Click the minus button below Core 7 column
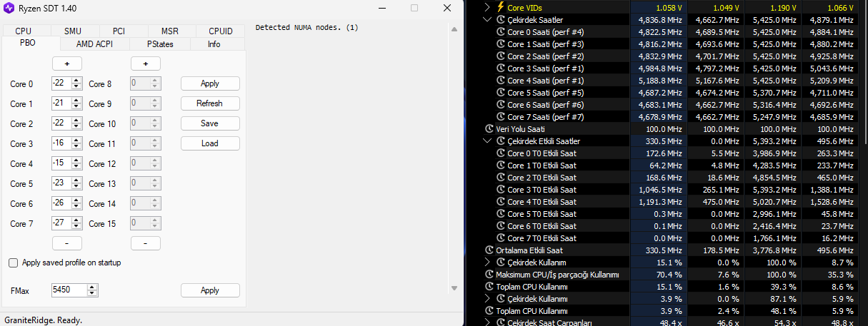Viewport: 868px width, 326px height. 67,243
